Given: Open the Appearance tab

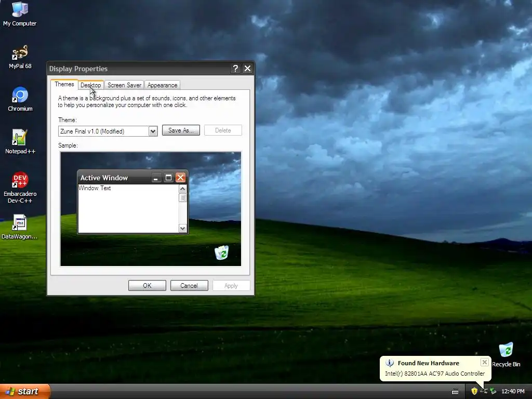Looking at the screenshot, I should [162, 85].
